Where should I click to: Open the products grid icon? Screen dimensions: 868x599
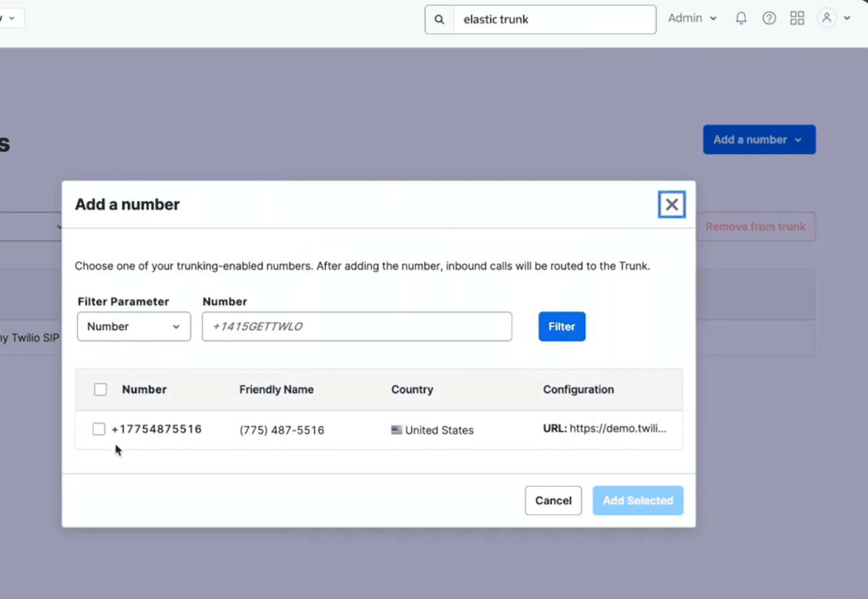[797, 19]
